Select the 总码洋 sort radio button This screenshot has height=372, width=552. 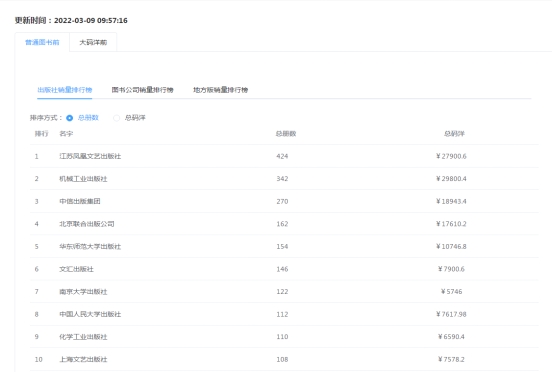coord(116,118)
